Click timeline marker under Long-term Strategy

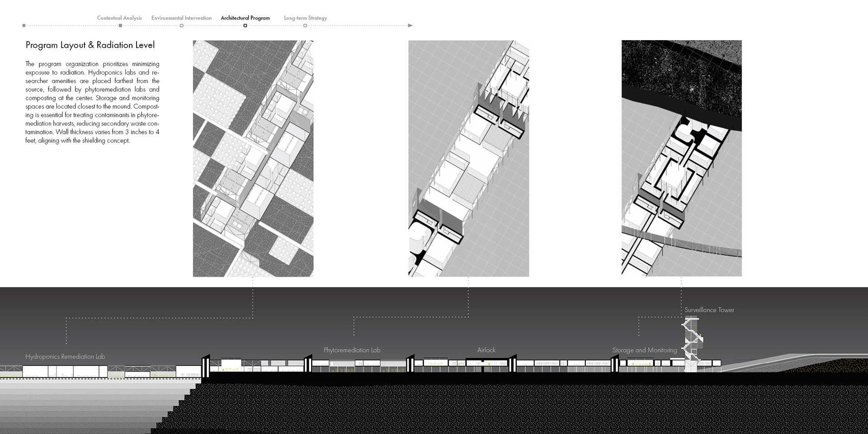coord(305,26)
